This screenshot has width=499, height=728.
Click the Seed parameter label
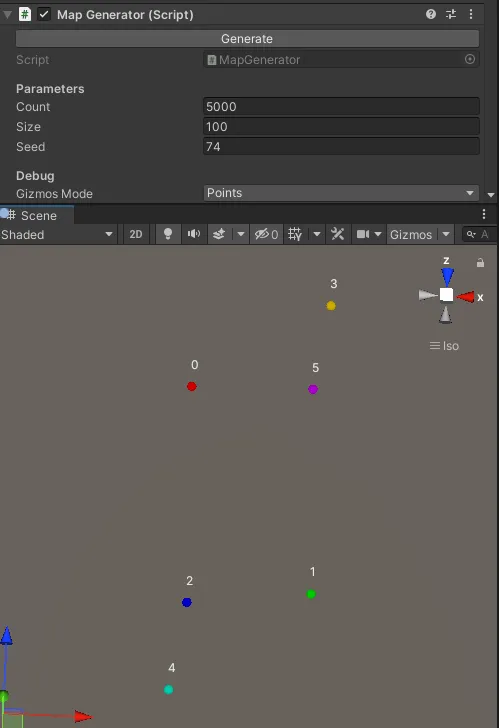click(x=31, y=147)
